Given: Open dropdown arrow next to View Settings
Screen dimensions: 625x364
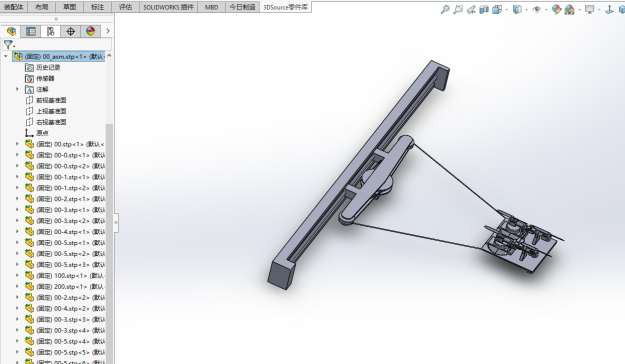Looking at the screenshot, I should [599, 10].
